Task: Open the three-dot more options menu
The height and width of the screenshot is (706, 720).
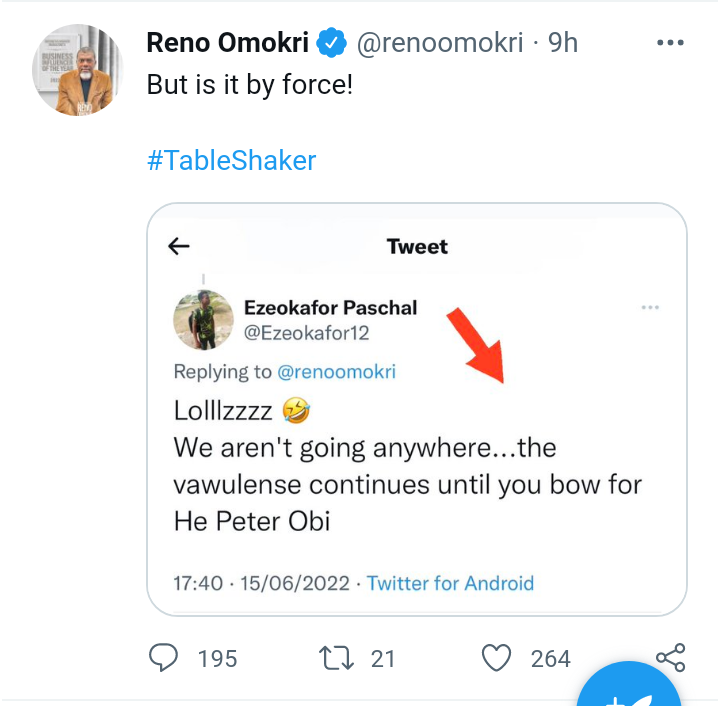Action: click(669, 43)
